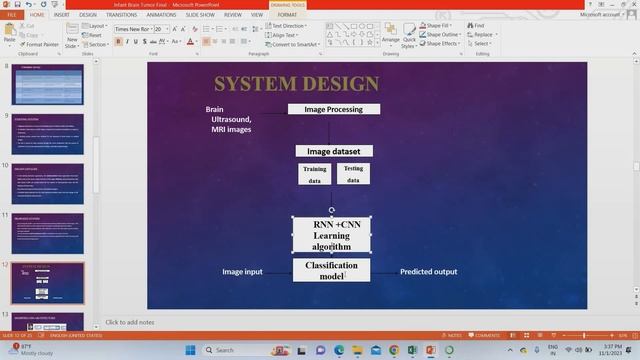Image resolution: width=640 pixels, height=360 pixels.
Task: Select the star shape in shapes gallery
Action: (x=370, y=42)
